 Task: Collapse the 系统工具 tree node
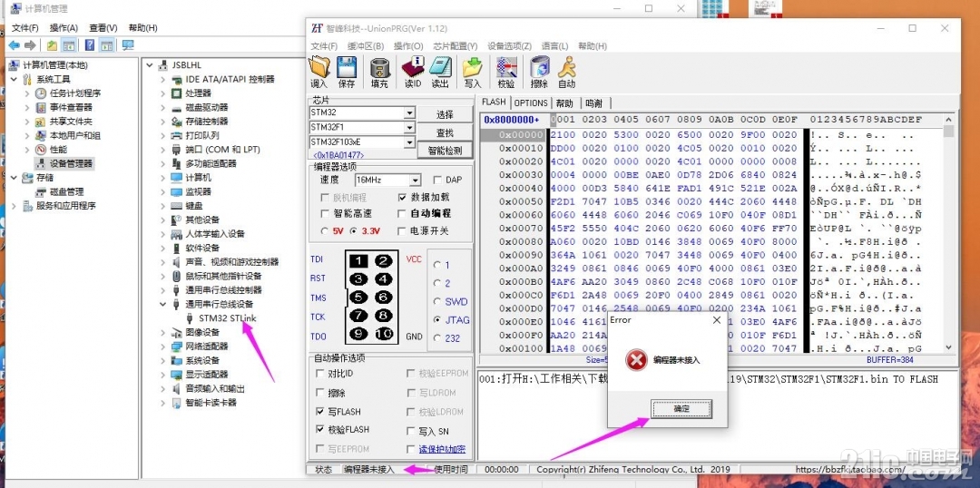coord(14,79)
